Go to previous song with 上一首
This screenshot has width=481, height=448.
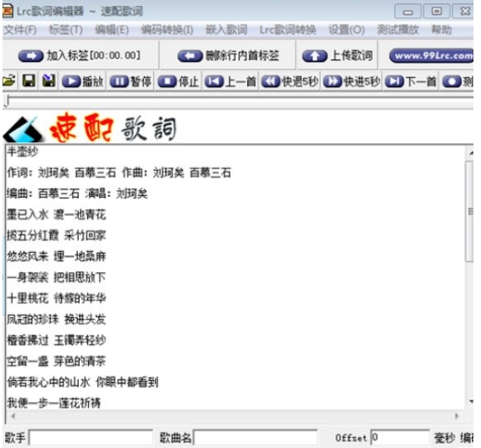point(230,82)
